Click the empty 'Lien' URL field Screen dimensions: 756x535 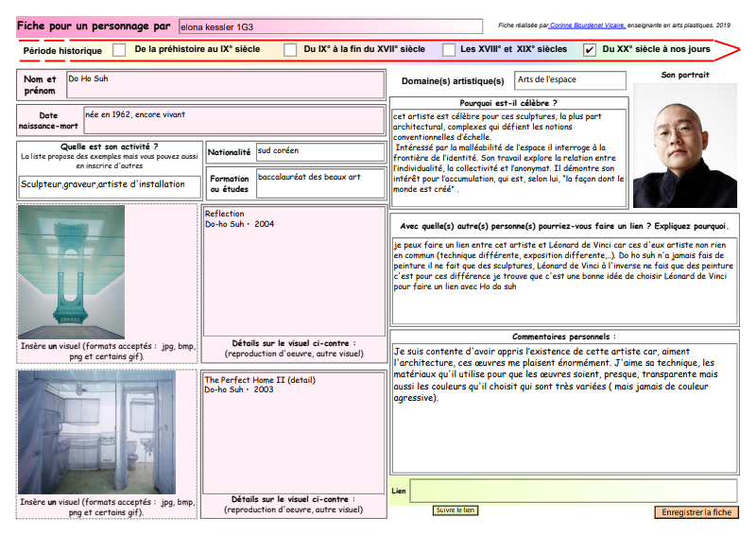pyautogui.click(x=573, y=492)
